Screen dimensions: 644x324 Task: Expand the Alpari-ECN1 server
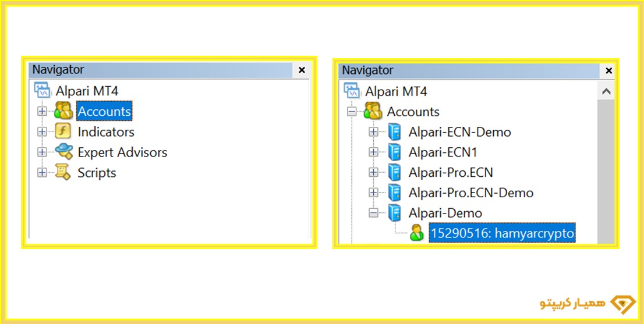(x=373, y=152)
